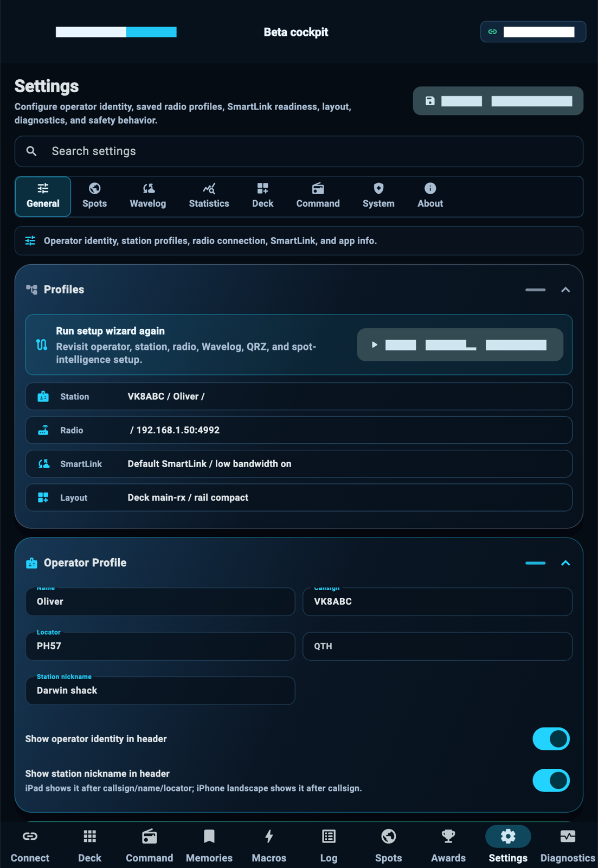Open the Statistics settings tab
598x868 pixels.
[209, 196]
